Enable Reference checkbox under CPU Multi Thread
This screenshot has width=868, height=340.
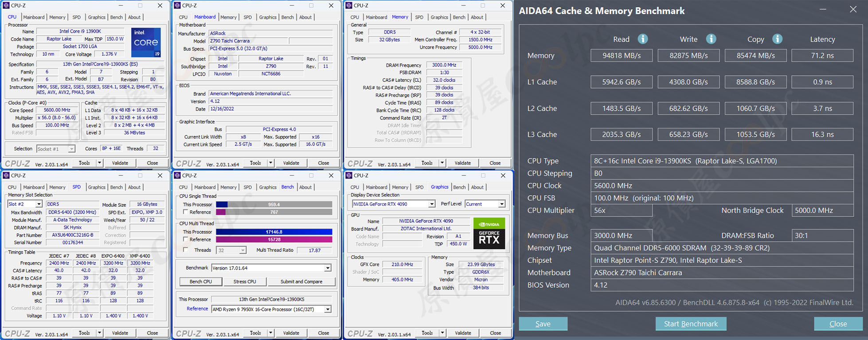click(185, 240)
